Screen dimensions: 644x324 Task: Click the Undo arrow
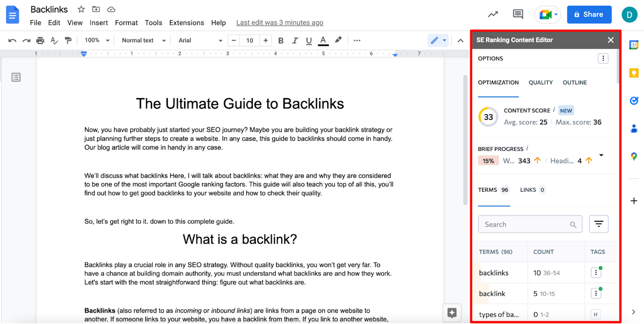pyautogui.click(x=12, y=41)
